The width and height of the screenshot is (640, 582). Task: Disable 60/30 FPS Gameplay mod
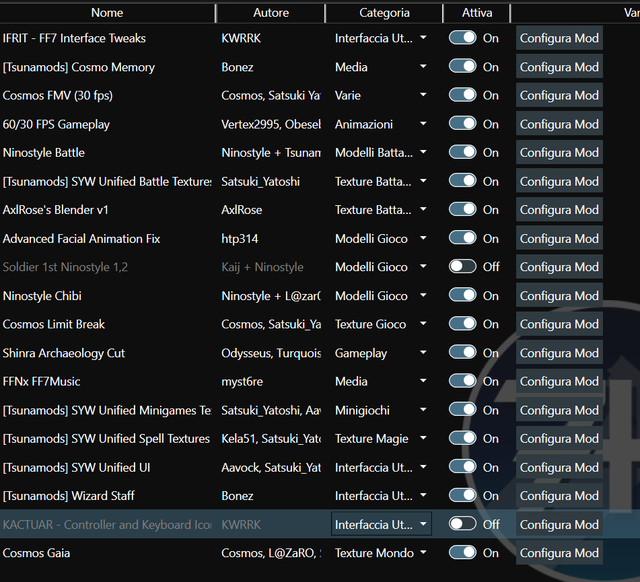[x=462, y=124]
